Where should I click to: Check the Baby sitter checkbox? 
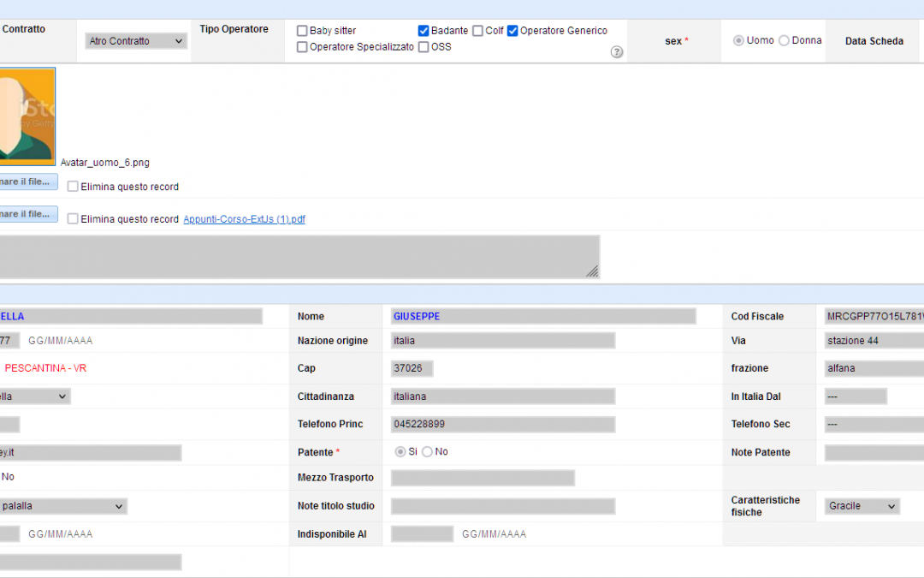pyautogui.click(x=302, y=31)
